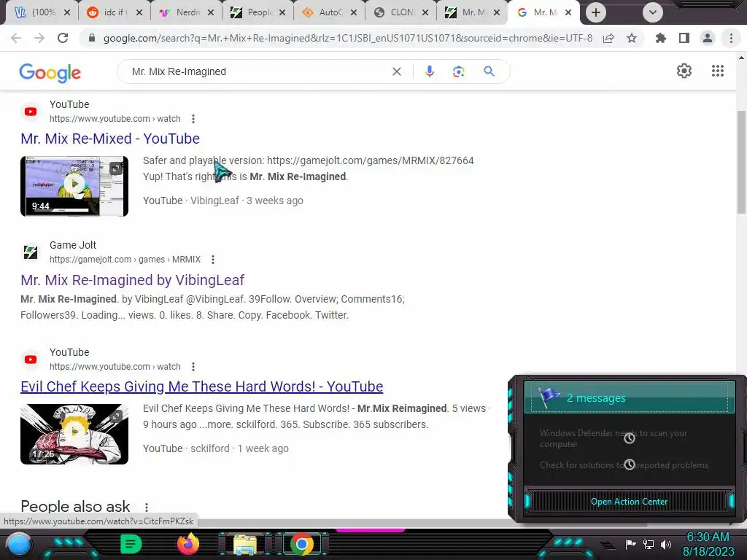747x560 pixels.
Task: Expand the tab search dropdown arrow
Action: tap(653, 12)
